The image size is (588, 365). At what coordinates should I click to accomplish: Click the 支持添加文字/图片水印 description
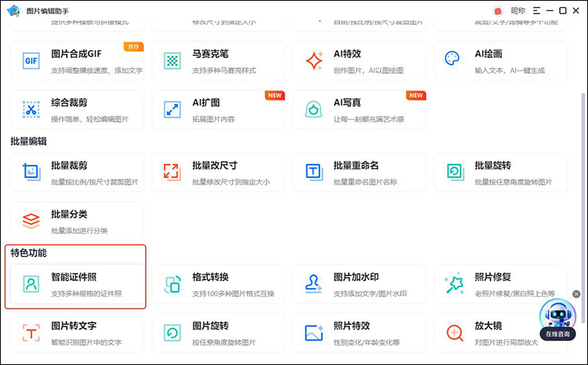pos(370,294)
